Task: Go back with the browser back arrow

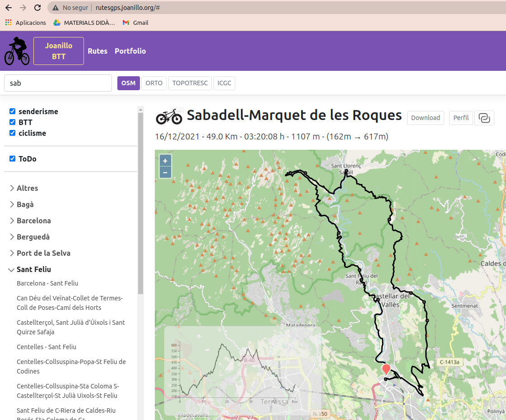Action: tap(9, 8)
